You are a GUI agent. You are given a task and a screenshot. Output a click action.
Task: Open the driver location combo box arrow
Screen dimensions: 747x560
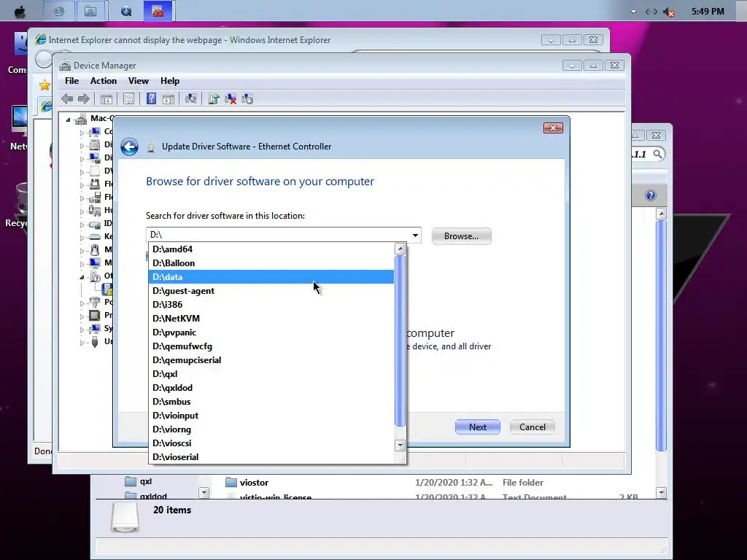point(415,236)
